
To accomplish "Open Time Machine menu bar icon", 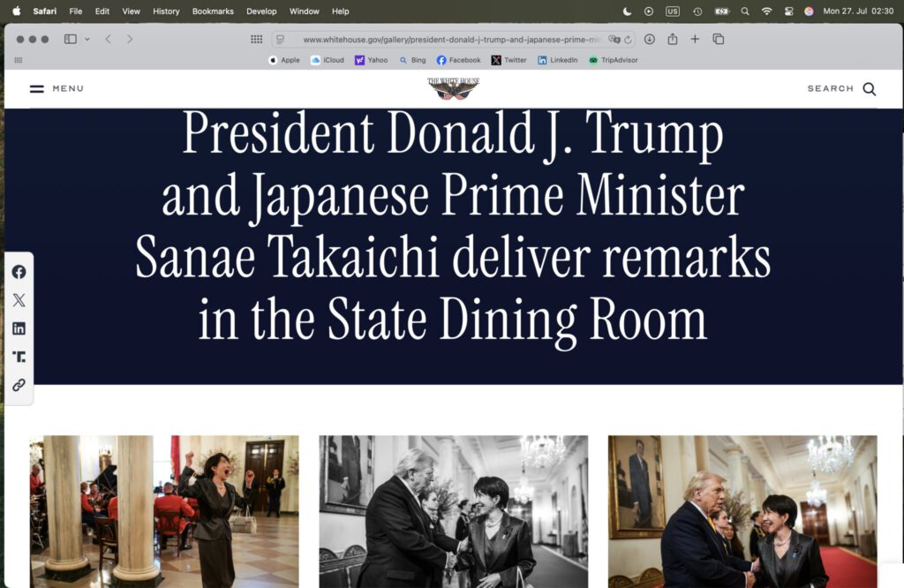I will click(x=697, y=11).
